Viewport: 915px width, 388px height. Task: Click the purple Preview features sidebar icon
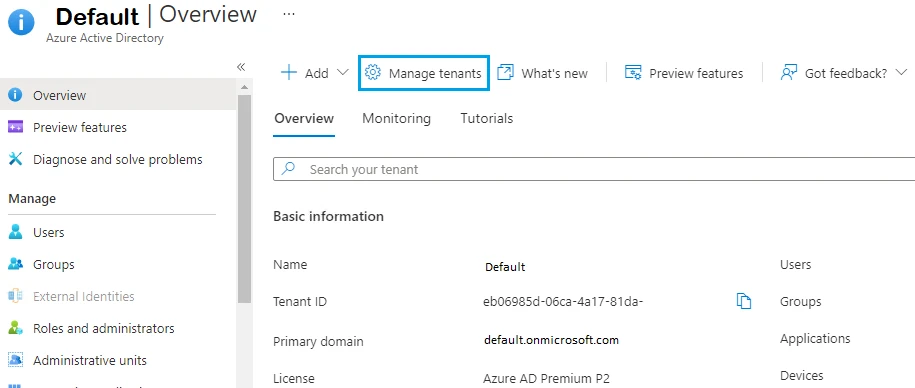tap(15, 127)
